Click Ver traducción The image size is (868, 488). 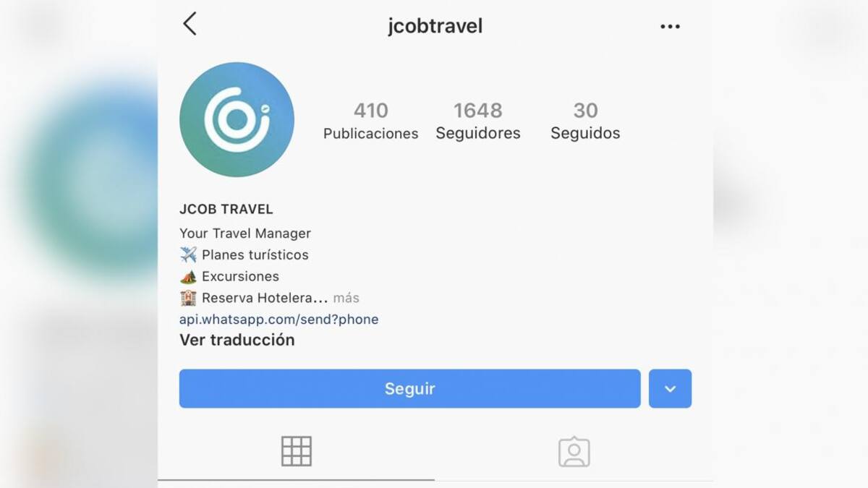coord(237,341)
